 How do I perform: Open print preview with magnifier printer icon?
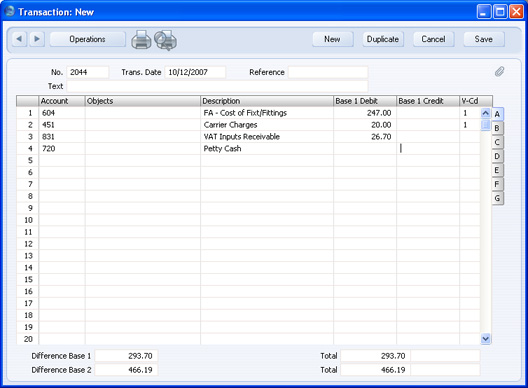[166, 40]
